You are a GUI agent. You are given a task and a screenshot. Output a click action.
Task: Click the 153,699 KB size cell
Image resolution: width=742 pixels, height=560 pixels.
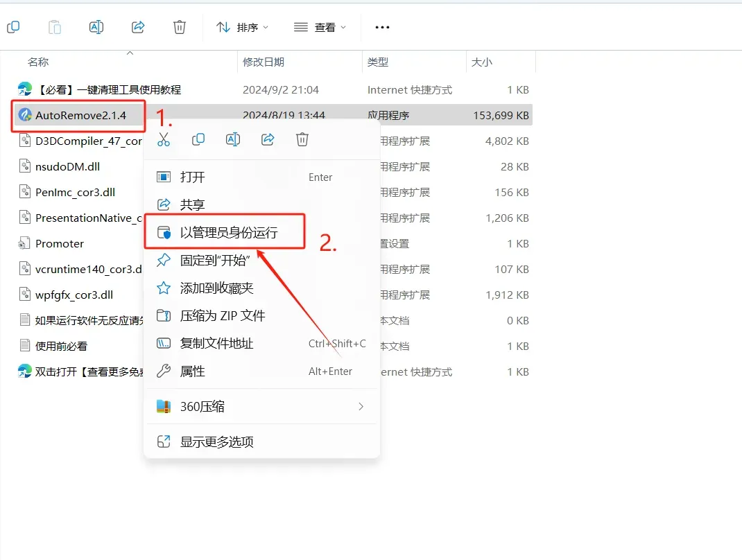(x=501, y=116)
